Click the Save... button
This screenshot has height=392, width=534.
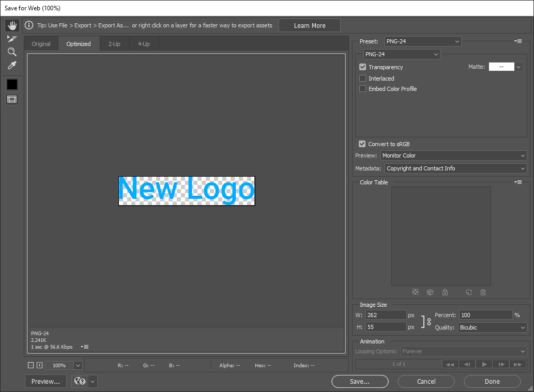coord(360,382)
